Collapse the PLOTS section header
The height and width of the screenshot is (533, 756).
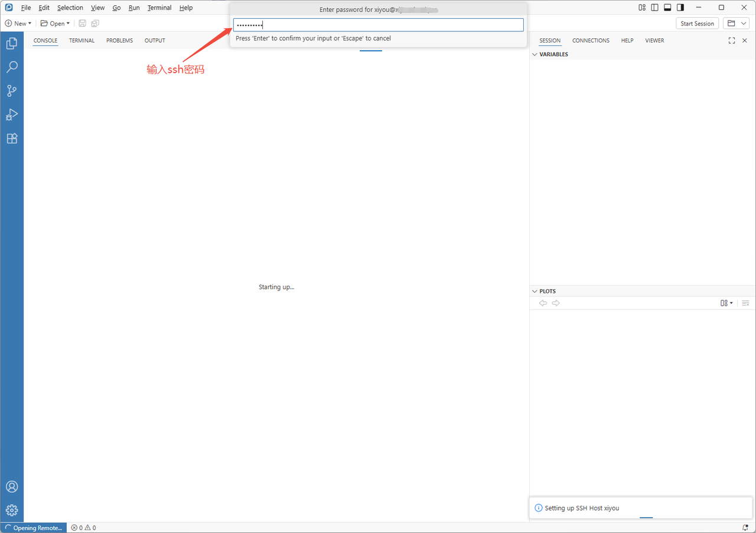535,291
